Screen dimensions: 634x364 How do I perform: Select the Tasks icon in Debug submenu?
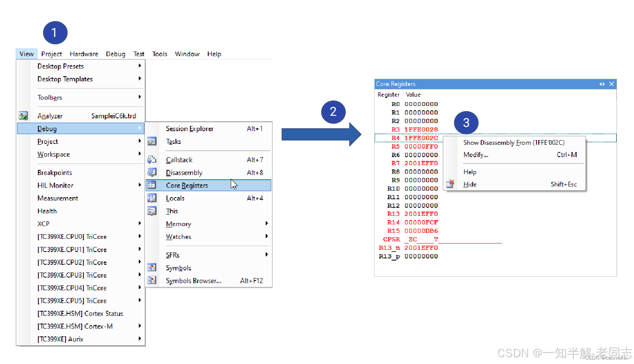(152, 141)
